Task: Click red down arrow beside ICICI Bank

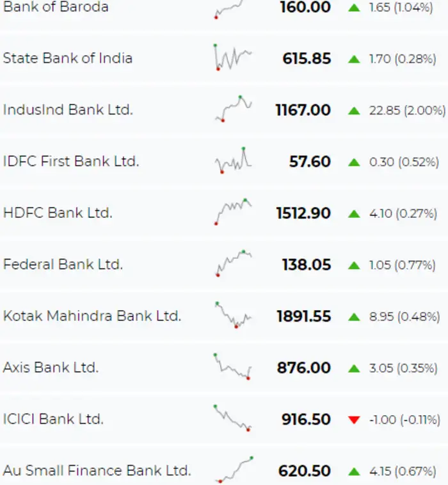Action: pos(354,420)
